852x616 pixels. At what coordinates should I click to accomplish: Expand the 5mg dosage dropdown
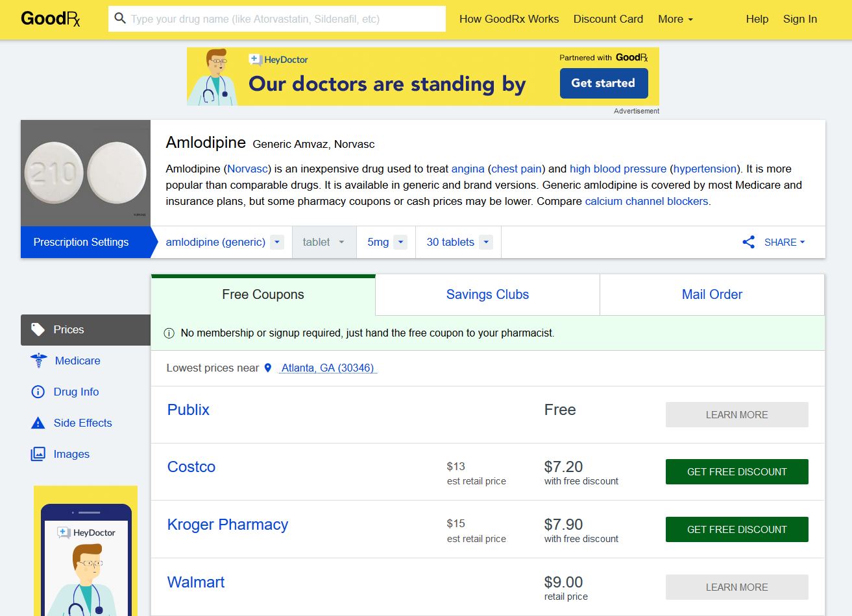tap(386, 242)
